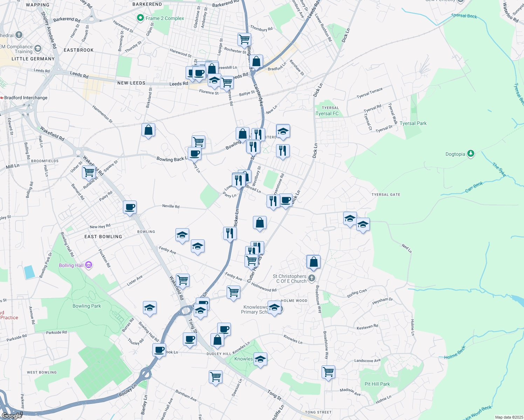Click the shopping bag marker on Broadstone Way
The image size is (524, 420).
(313, 262)
